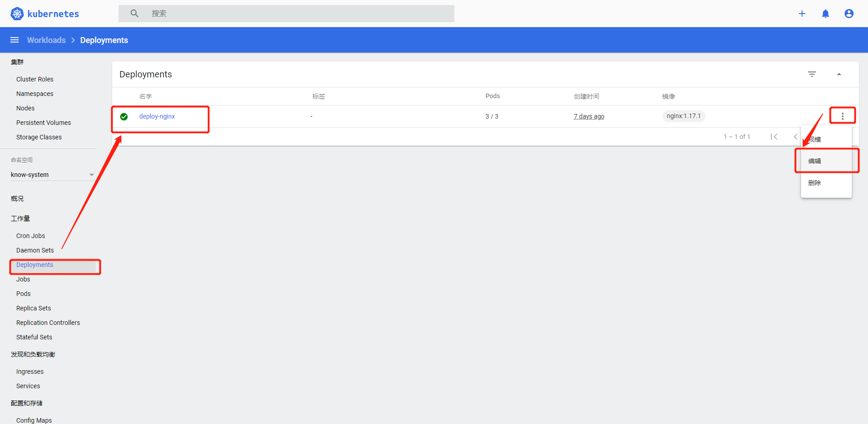Viewport: 868px width, 424px height.
Task: Select 删除 from the actions menu
Action: click(814, 182)
